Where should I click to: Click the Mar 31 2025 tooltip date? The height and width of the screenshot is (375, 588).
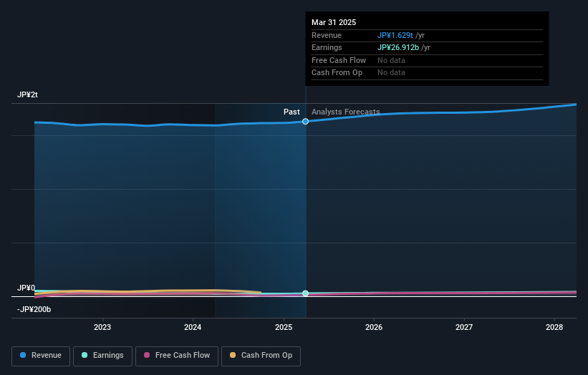334,22
